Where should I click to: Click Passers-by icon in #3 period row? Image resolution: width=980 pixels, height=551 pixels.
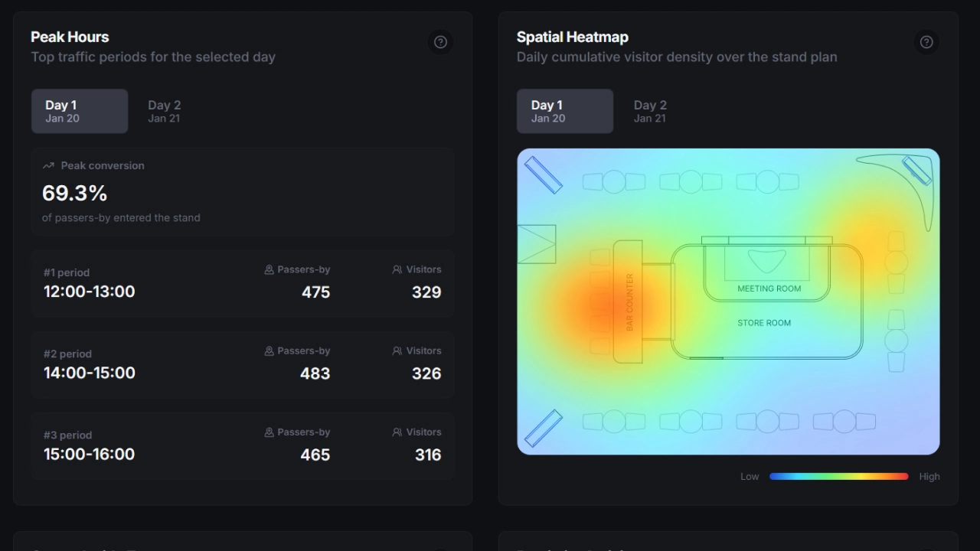click(x=269, y=432)
